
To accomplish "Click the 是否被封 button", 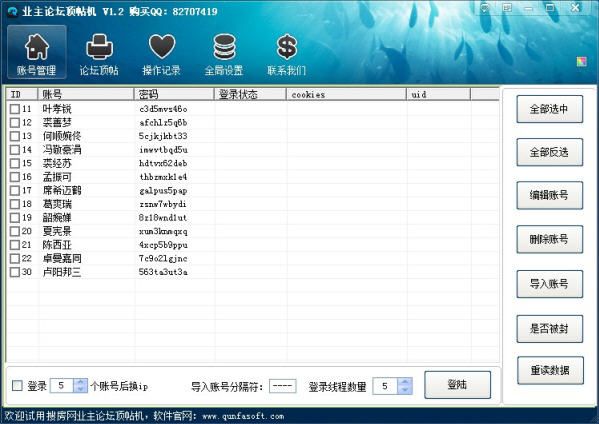I will [549, 329].
